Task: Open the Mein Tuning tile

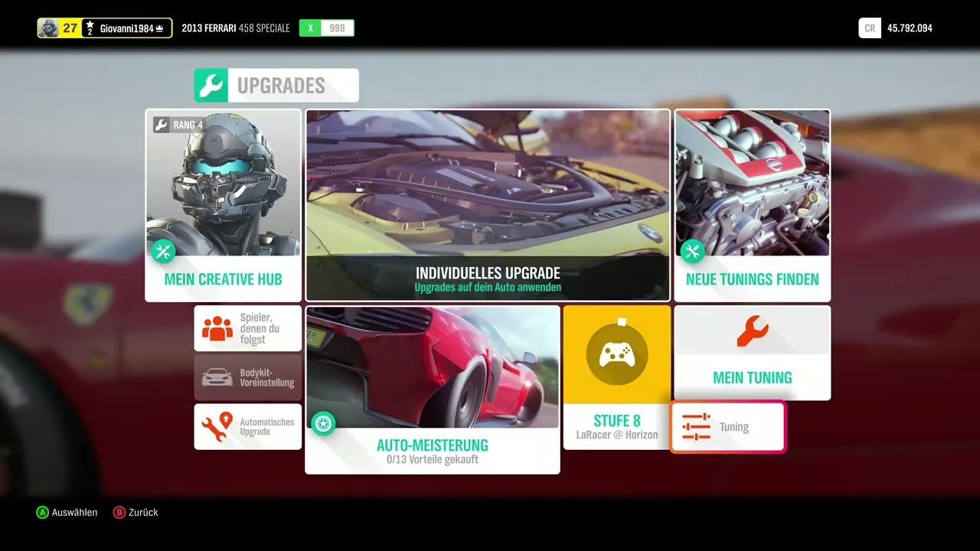Action: coord(753,353)
